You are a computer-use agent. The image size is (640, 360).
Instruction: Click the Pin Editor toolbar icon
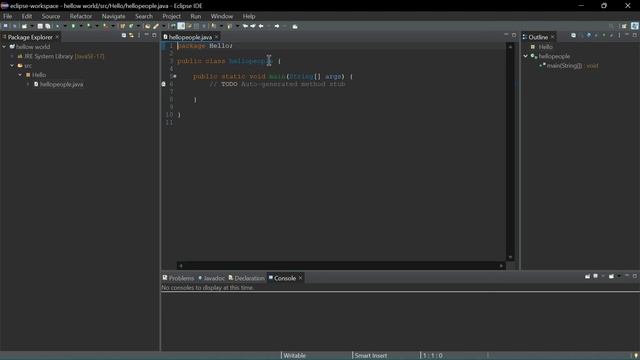point(295,26)
